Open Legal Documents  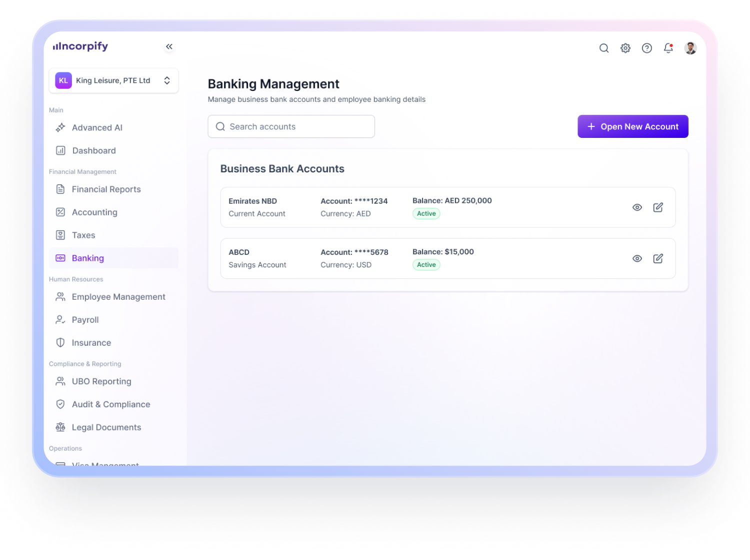pyautogui.click(x=114, y=427)
